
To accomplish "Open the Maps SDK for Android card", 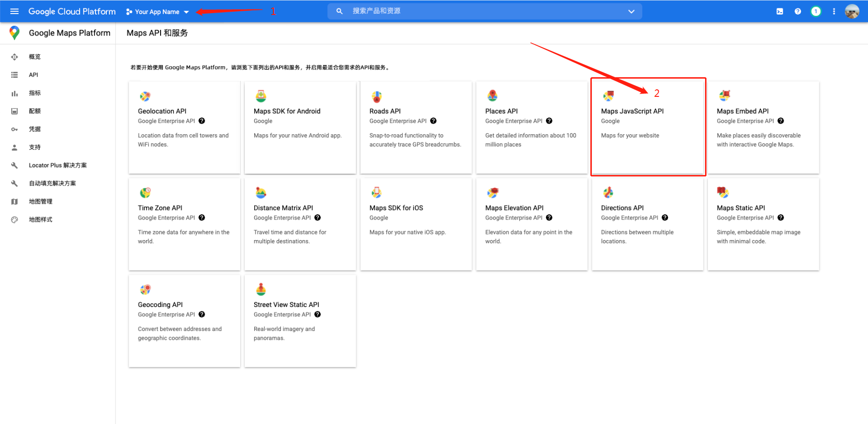I will point(300,127).
